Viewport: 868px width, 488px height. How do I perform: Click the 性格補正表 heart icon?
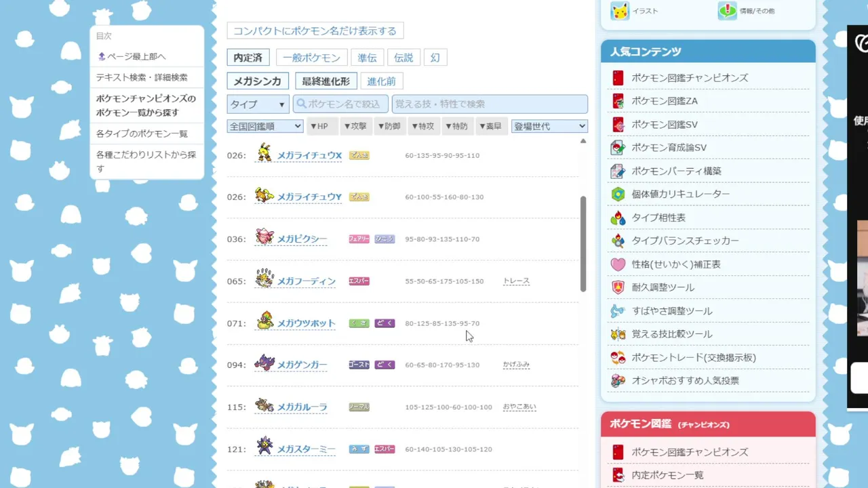tap(618, 264)
